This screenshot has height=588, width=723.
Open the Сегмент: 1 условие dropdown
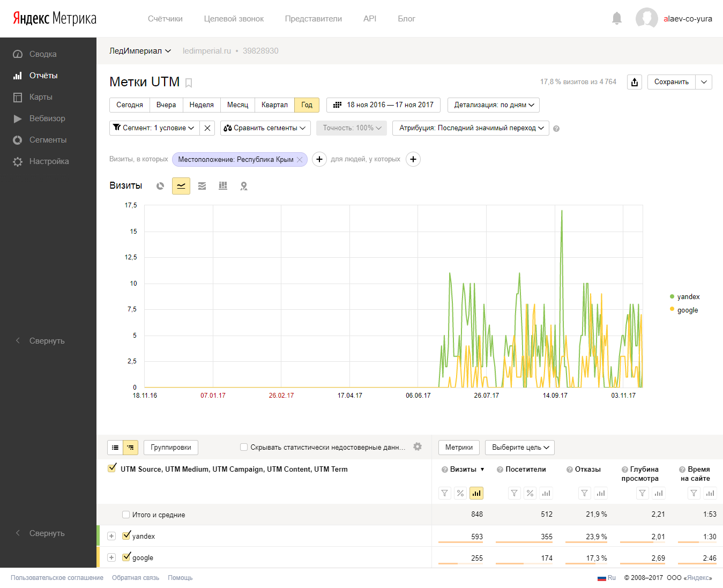tap(154, 128)
